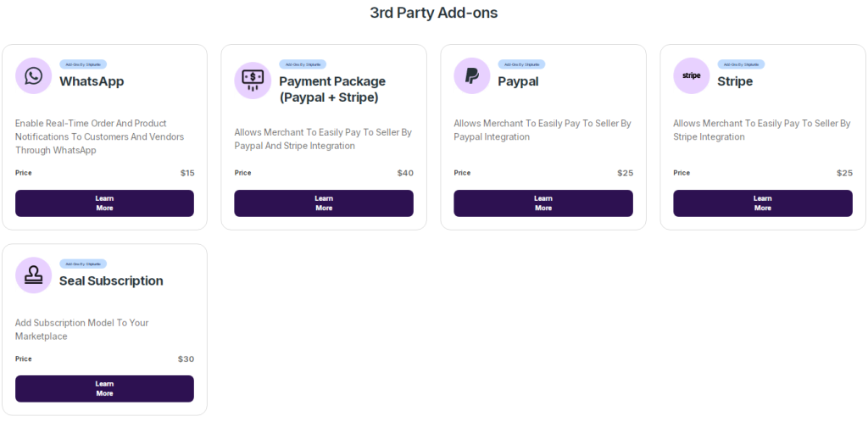Image resolution: width=868 pixels, height=422 pixels.
Task: View Learn More for Seal Subscription
Action: [104, 389]
